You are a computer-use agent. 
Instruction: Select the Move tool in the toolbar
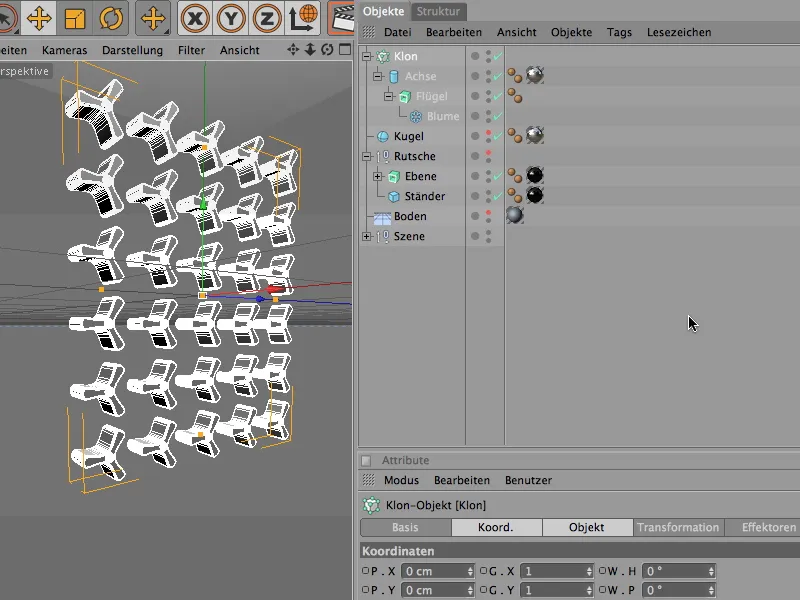coord(39,17)
